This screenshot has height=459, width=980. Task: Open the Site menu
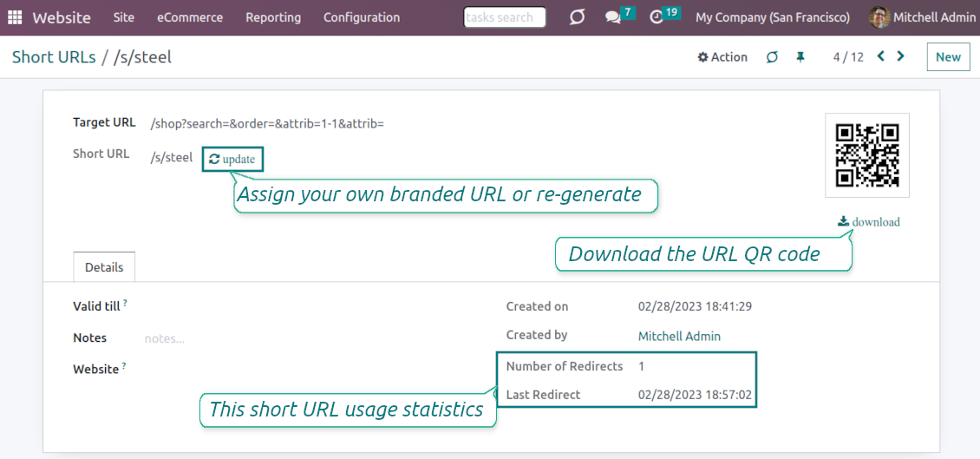point(124,17)
